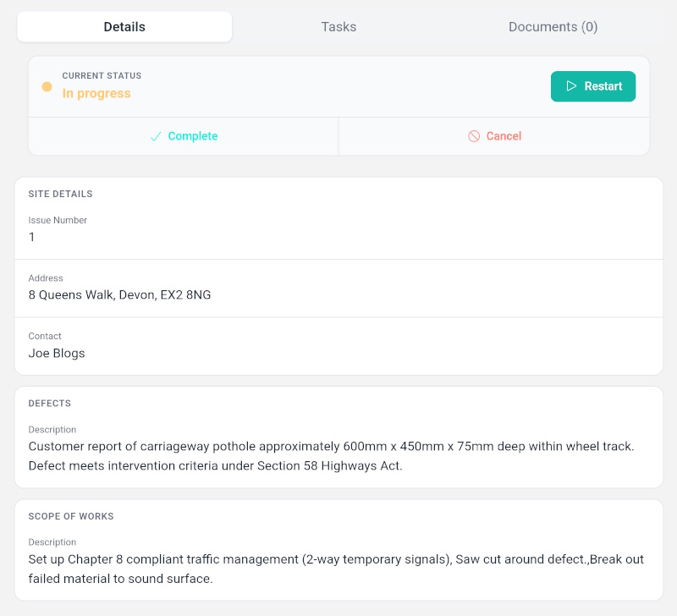Open the Documents (0) tab
This screenshot has height=616, width=677.
(x=553, y=27)
